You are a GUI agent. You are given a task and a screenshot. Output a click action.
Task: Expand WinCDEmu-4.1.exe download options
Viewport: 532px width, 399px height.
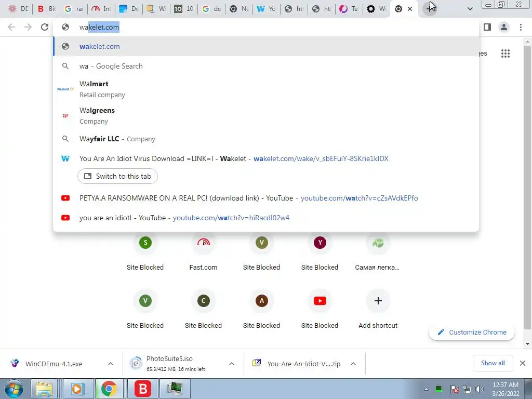pos(111,364)
